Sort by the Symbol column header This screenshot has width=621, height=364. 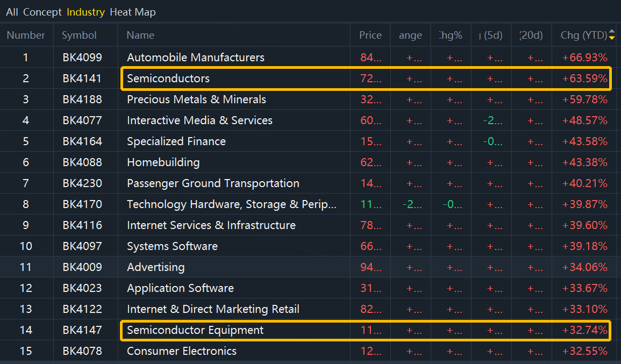pyautogui.click(x=79, y=35)
